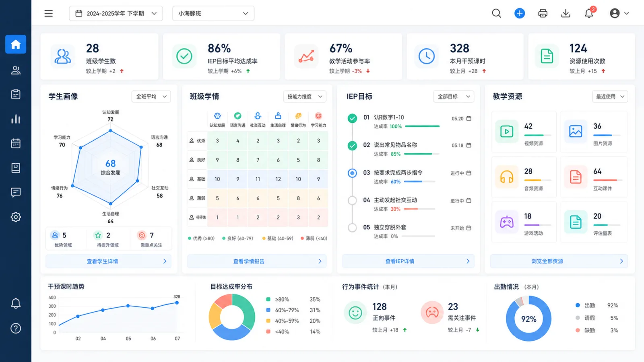Click 查看学生详情 button
The image size is (644, 362).
click(108, 261)
